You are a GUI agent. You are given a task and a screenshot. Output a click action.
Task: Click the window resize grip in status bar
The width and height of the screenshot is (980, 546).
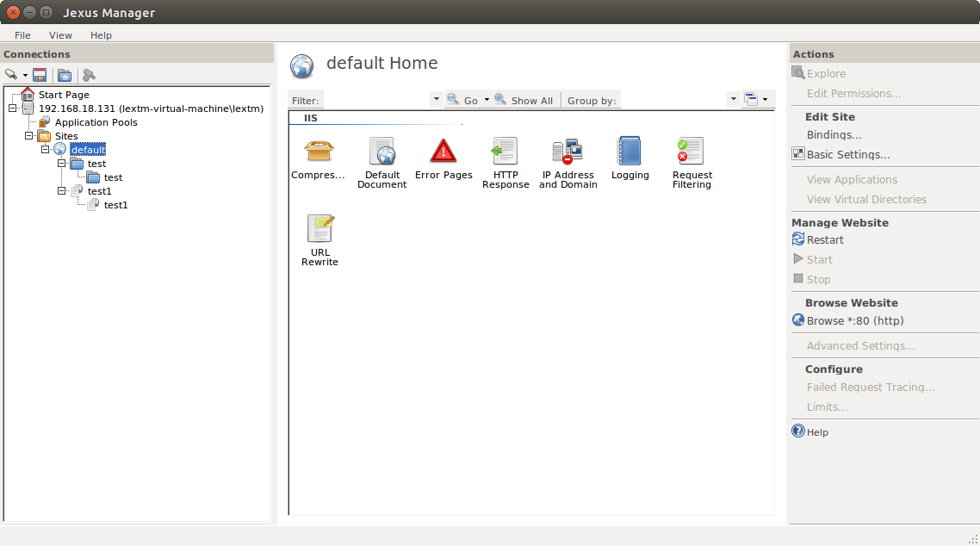coord(973,539)
